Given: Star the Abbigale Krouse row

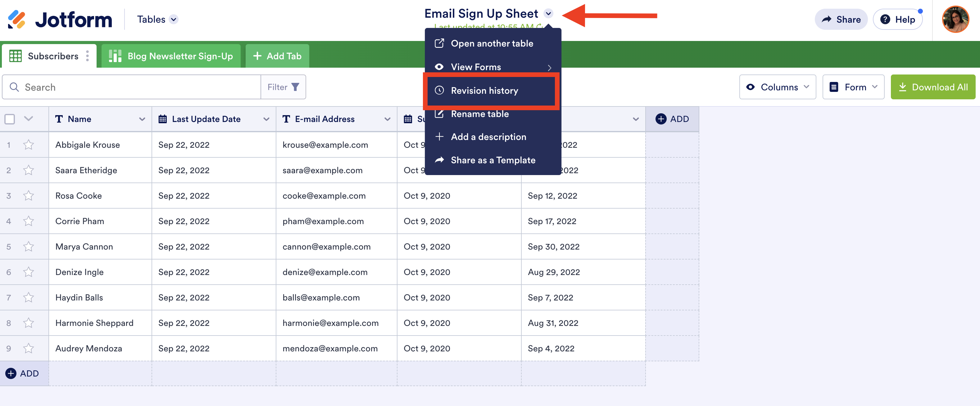Looking at the screenshot, I should (x=29, y=145).
